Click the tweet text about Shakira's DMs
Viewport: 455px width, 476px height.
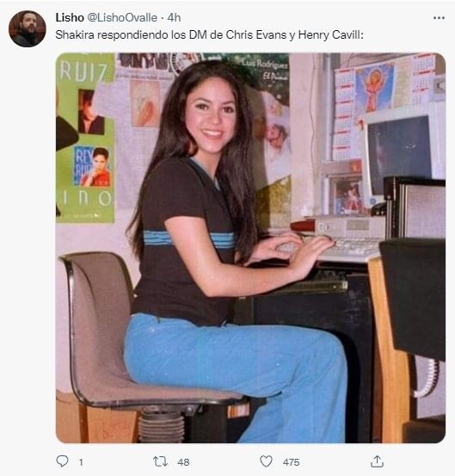click(209, 35)
